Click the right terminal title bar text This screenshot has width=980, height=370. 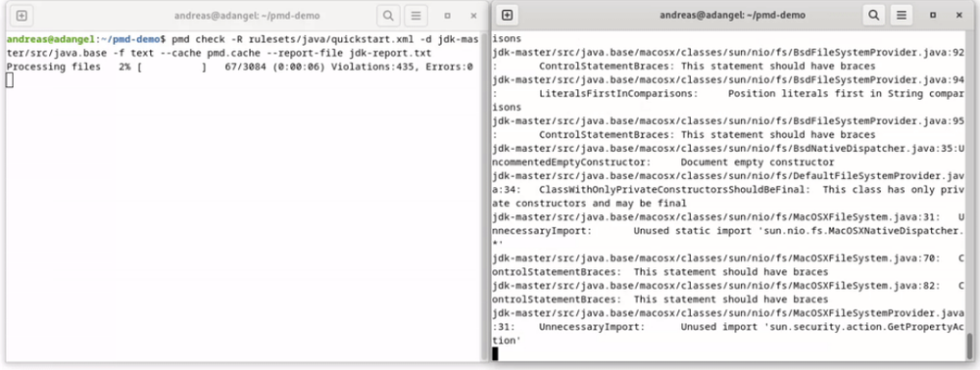(732, 15)
